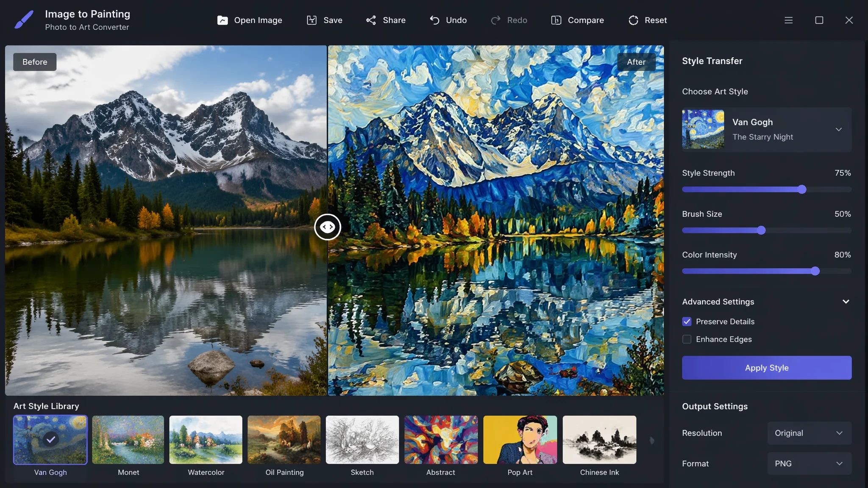The width and height of the screenshot is (868, 488).
Task: Click the Reset circular arrow icon
Action: [x=633, y=20]
